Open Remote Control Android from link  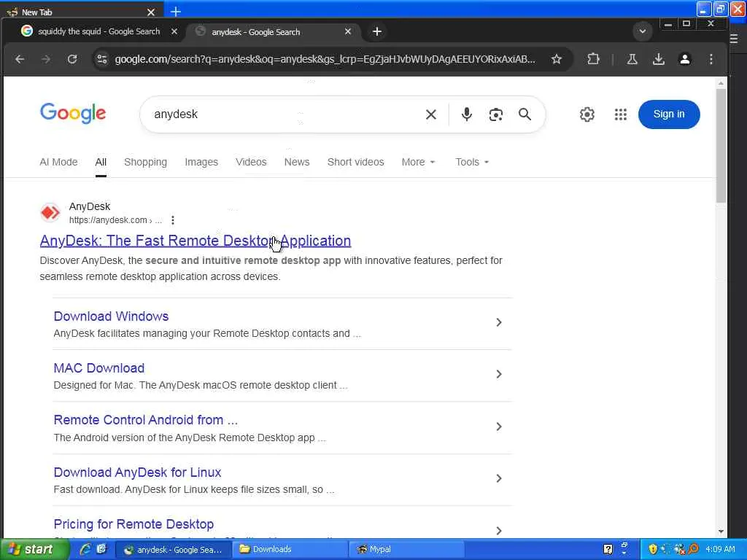point(145,420)
